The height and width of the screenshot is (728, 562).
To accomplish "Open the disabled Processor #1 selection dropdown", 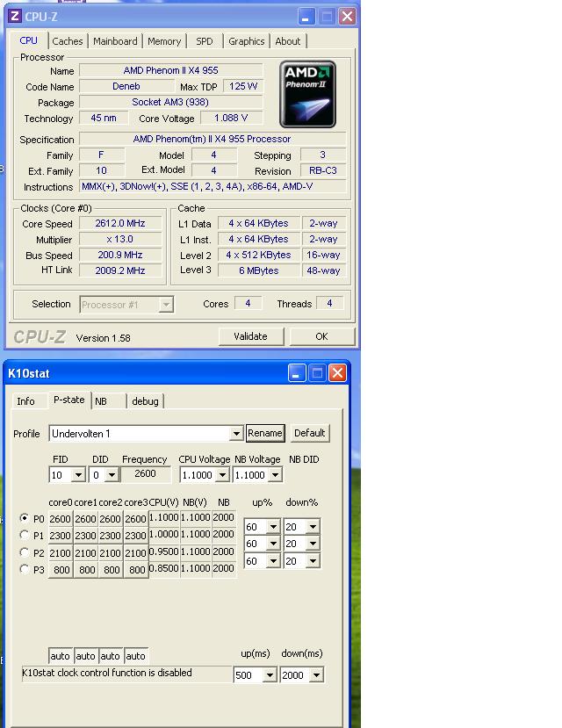I will [126, 305].
